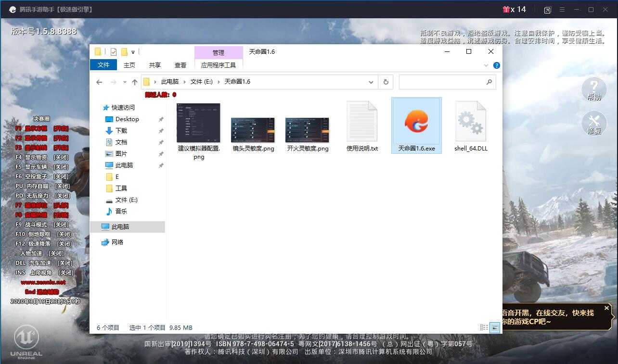This screenshot has width=618, height=364.
Task: Click the 修复 repair tool button
Action: pos(594,123)
